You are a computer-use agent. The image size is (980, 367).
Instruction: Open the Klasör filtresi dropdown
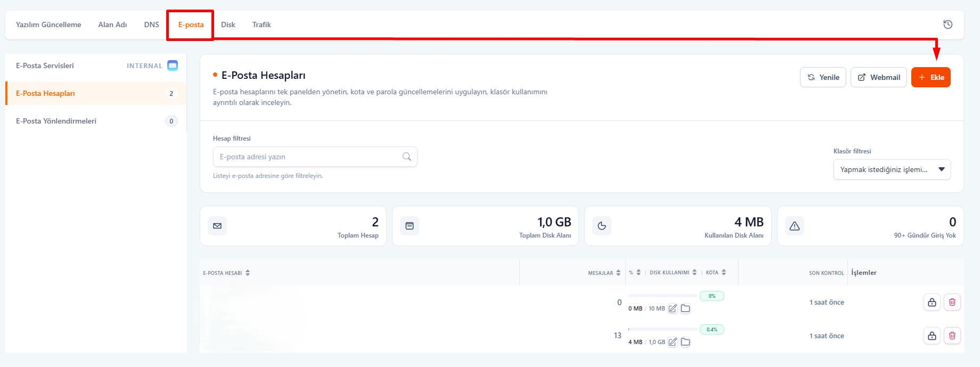coord(892,169)
